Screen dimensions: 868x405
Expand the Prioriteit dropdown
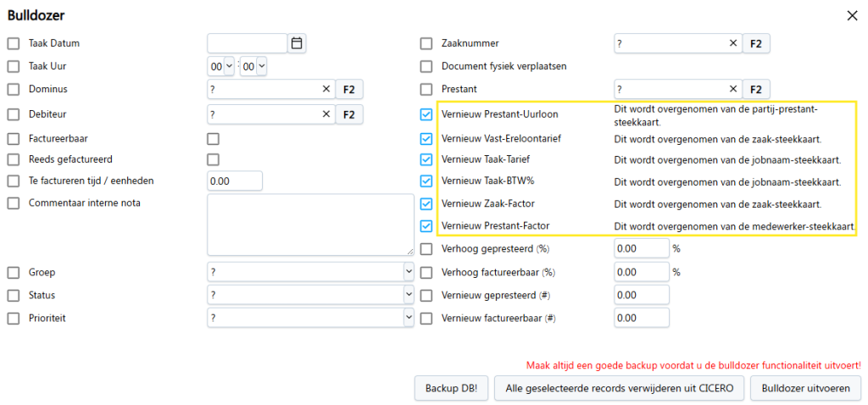(310, 318)
